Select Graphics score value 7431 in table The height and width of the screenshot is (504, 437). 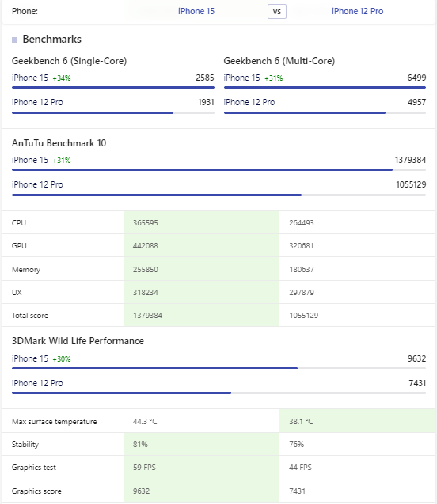(297, 491)
